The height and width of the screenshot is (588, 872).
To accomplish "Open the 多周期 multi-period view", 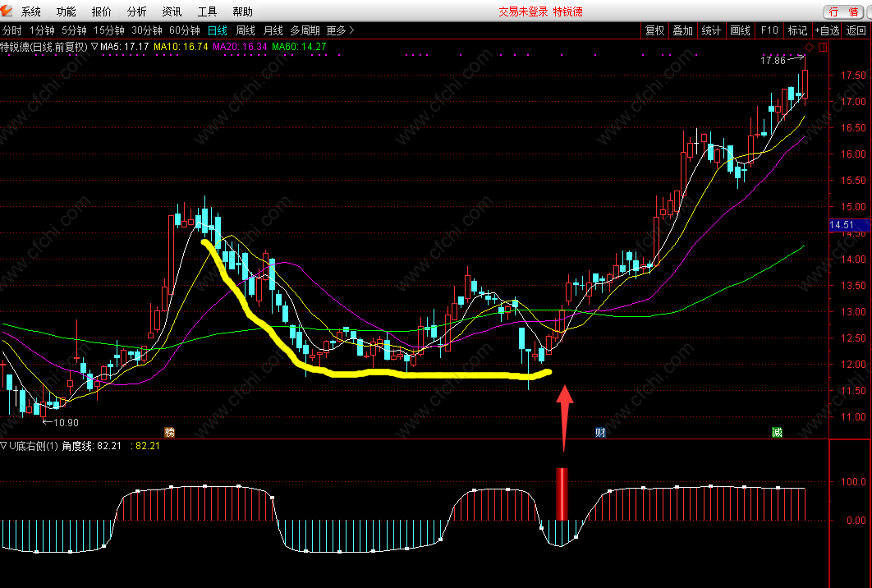I will pyautogui.click(x=305, y=30).
